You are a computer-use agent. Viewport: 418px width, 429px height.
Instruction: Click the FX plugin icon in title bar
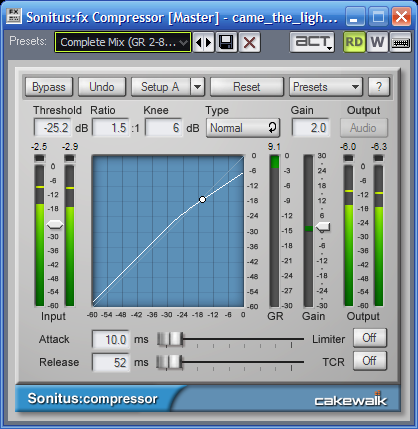click(14, 16)
